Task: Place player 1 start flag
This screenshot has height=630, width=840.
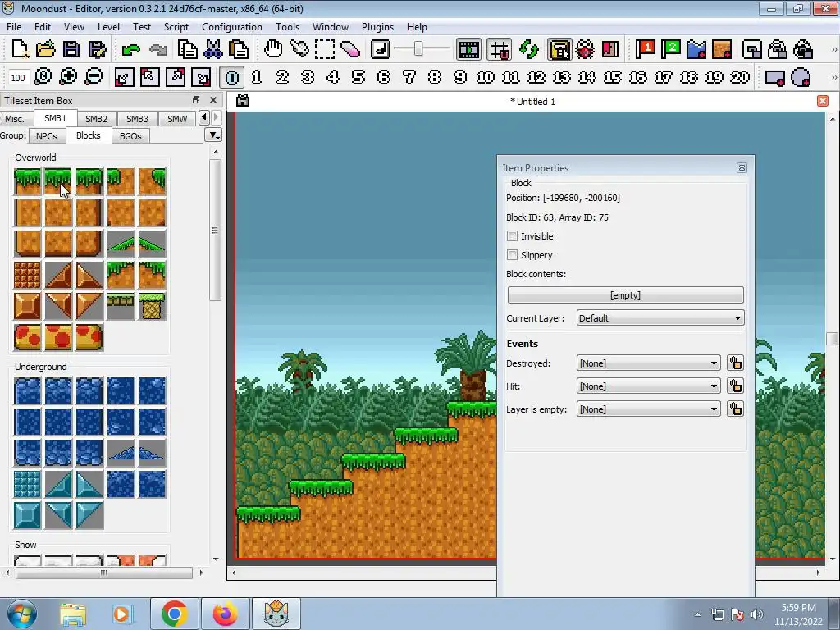Action: [645, 49]
